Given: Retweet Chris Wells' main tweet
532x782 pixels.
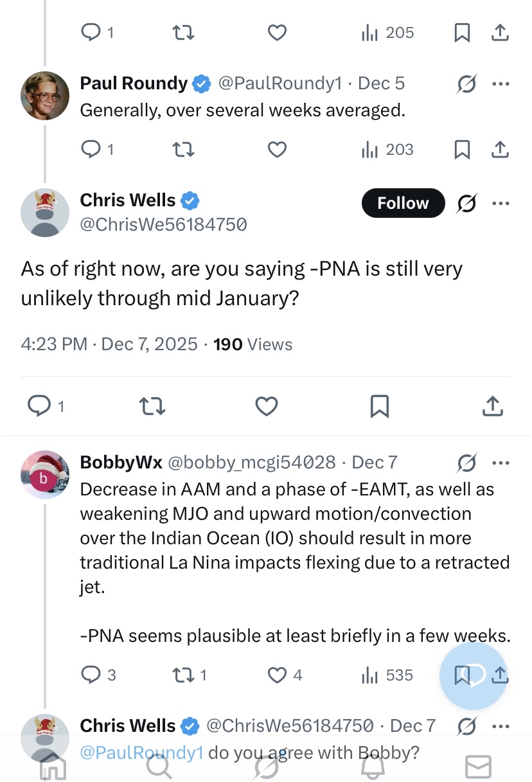Looking at the screenshot, I should point(152,406).
